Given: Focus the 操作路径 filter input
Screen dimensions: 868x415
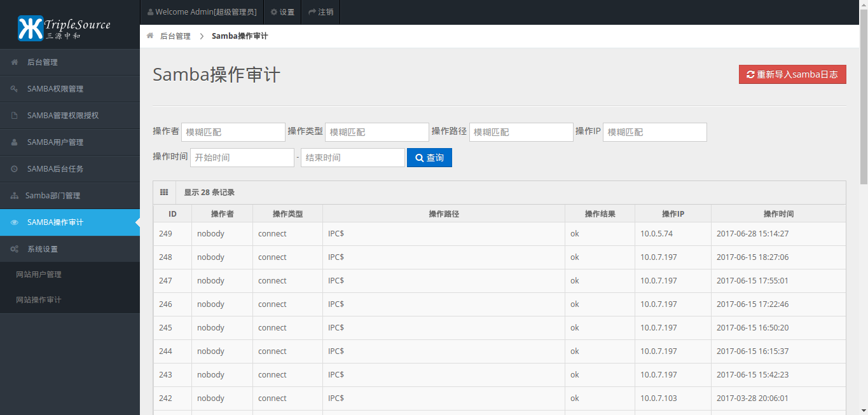Looking at the screenshot, I should coord(521,132).
